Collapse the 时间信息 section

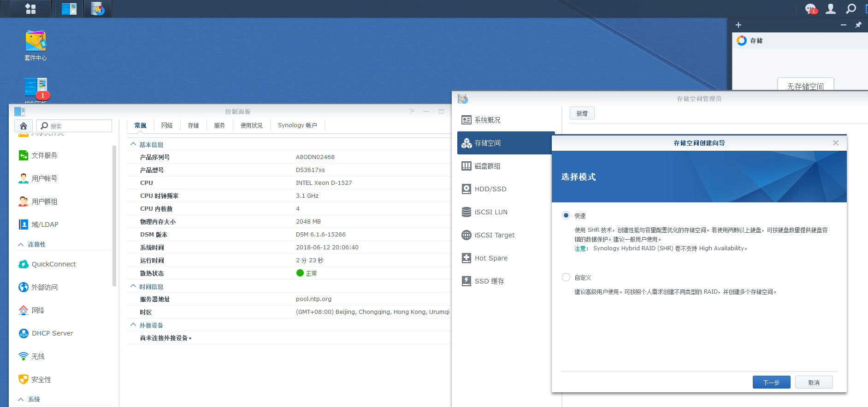tap(133, 286)
